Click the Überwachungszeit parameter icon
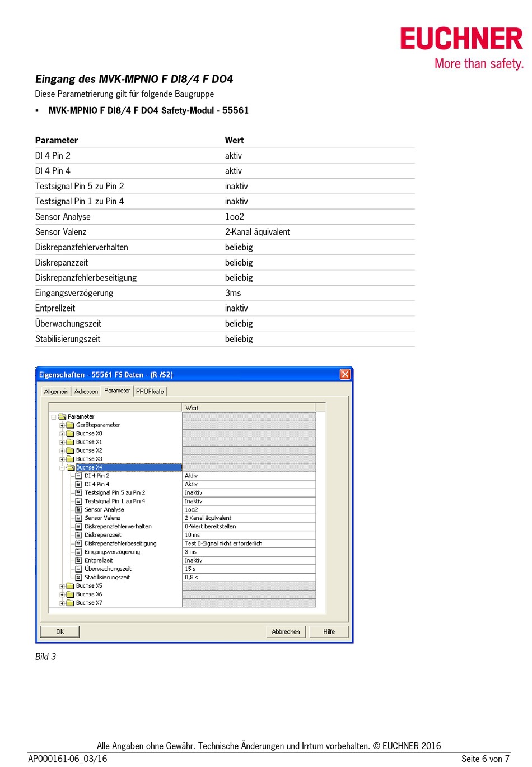Screen dimensions: 532x767 point(79,569)
